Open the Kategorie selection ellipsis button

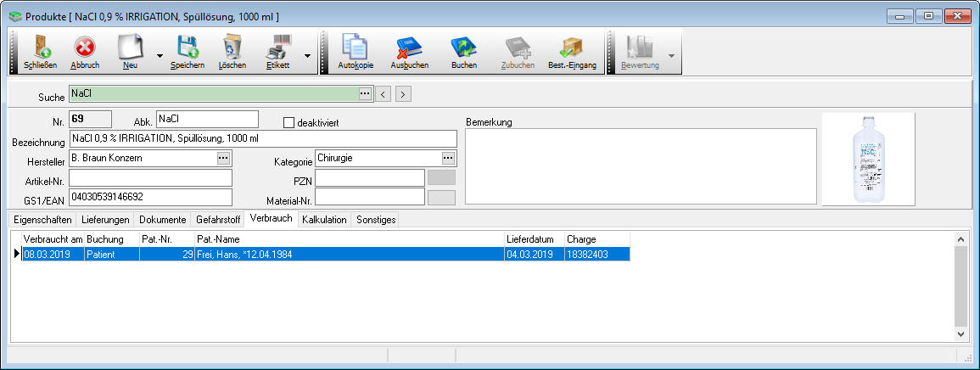448,158
